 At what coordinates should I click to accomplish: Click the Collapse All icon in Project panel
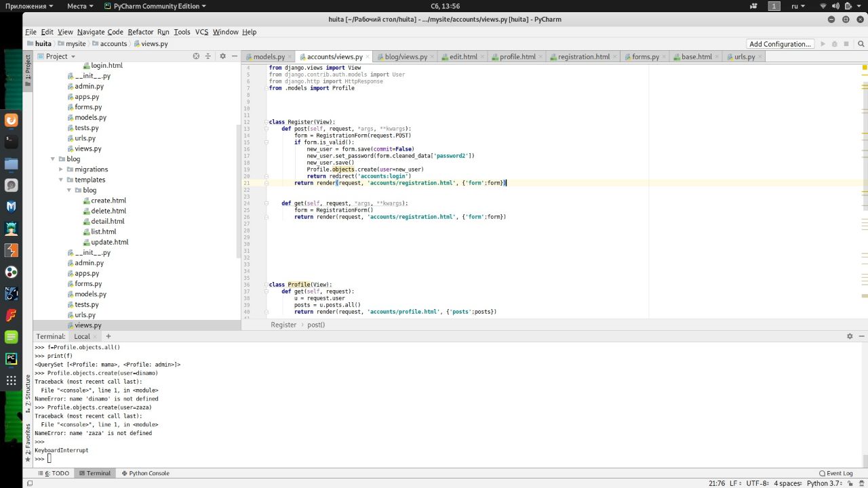pos(209,56)
